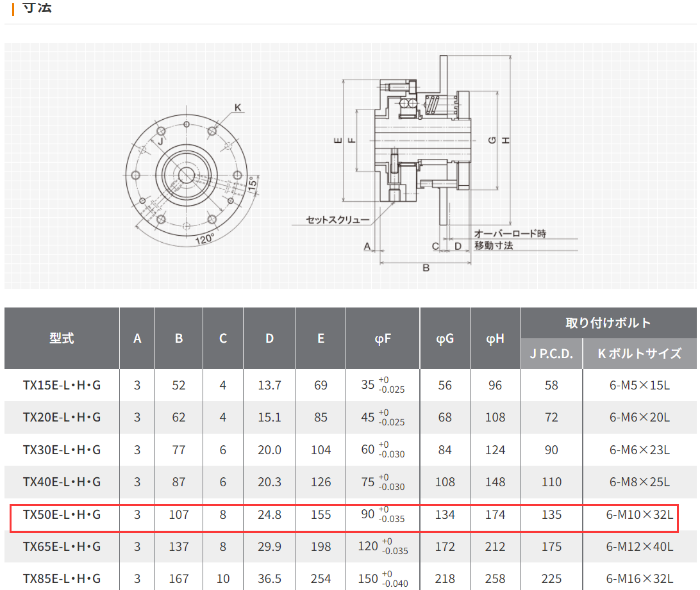Click the オーバーロード時 移動寸法 annotation
Viewport: 700px width, 590px height.
pyautogui.click(x=510, y=240)
